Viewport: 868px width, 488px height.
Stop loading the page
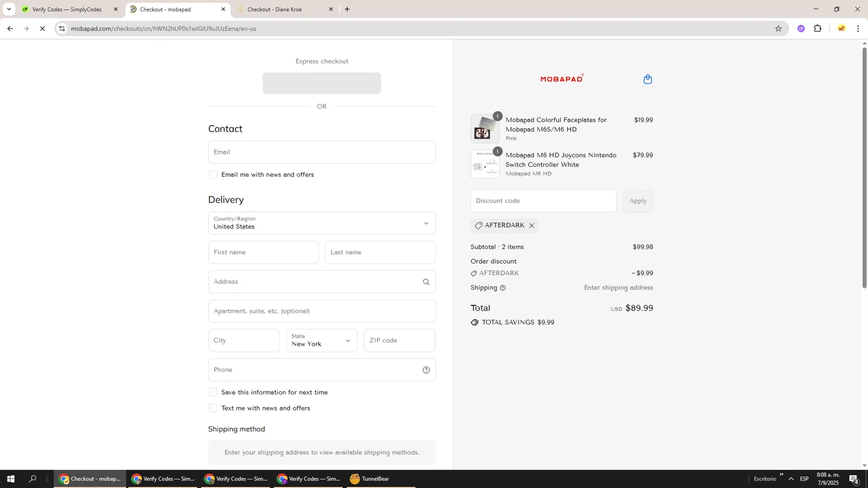[x=42, y=28]
